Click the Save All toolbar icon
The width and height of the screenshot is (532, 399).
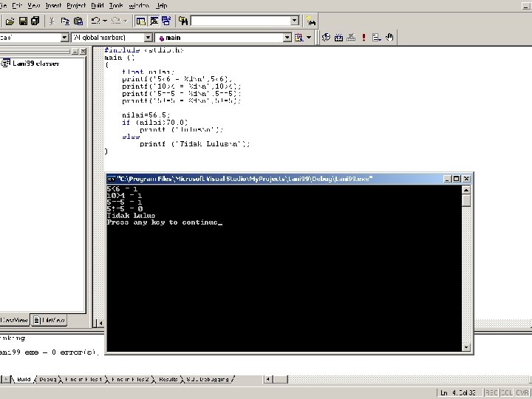(x=35, y=21)
